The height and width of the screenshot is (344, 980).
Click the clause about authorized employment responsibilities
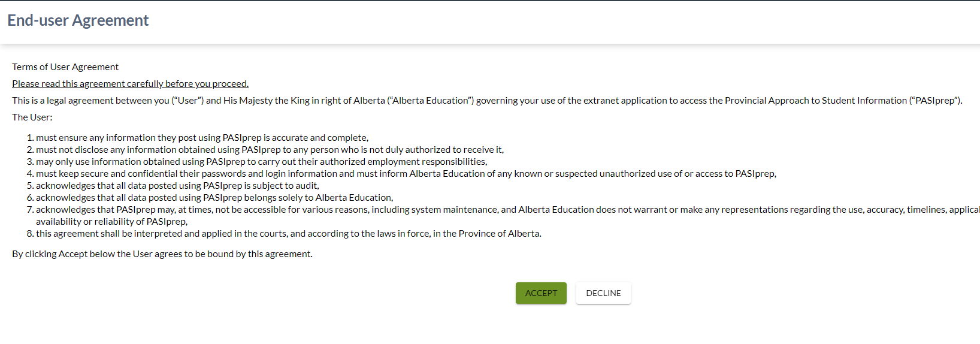tap(261, 162)
